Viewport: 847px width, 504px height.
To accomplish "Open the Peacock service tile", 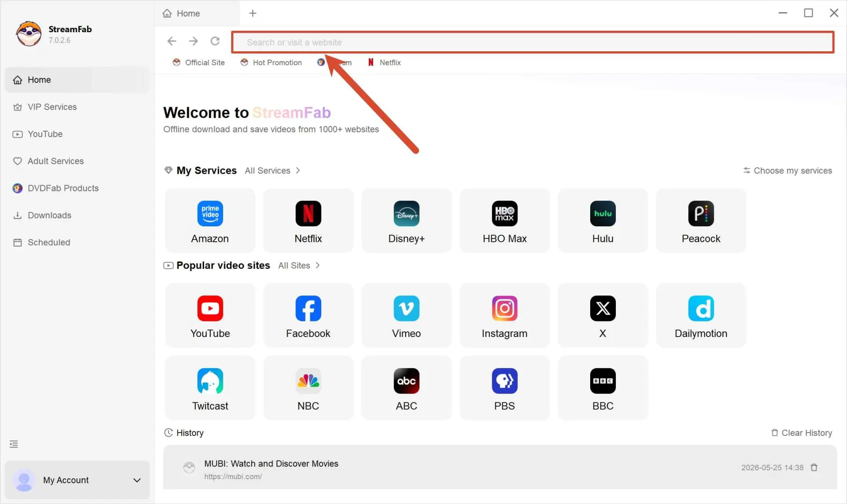I will click(701, 221).
